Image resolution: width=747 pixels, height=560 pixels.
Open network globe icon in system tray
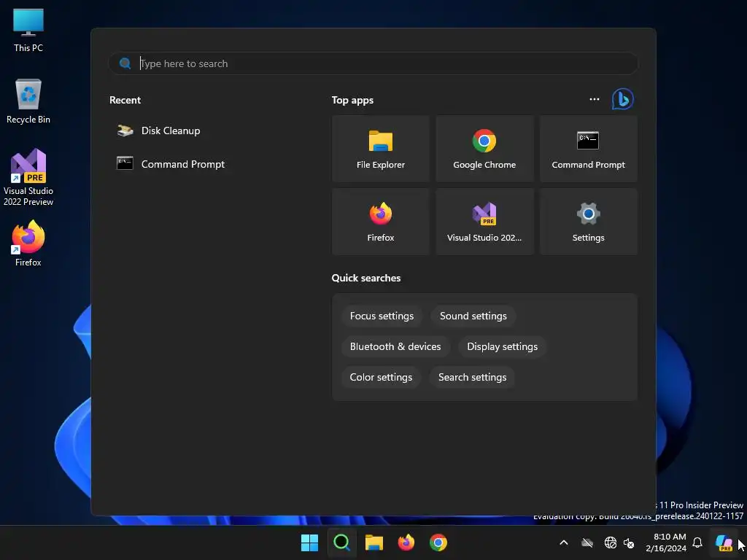coord(611,542)
